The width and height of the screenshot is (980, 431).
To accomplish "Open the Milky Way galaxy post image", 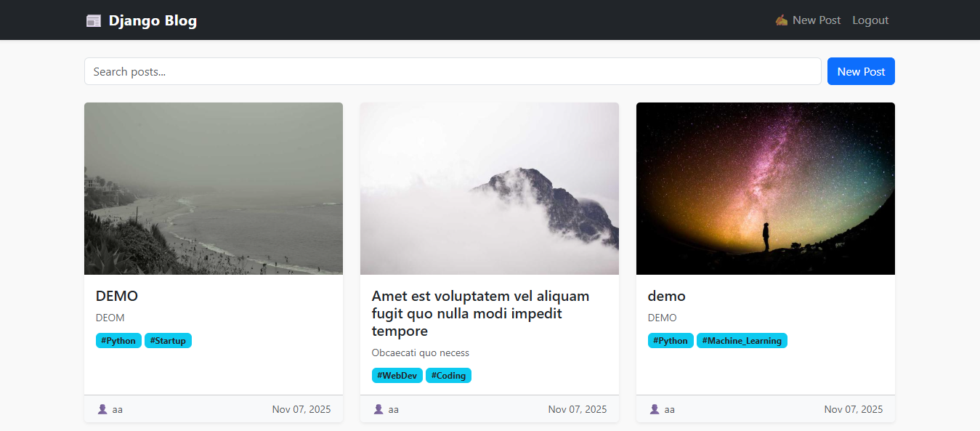I will pyautogui.click(x=766, y=188).
